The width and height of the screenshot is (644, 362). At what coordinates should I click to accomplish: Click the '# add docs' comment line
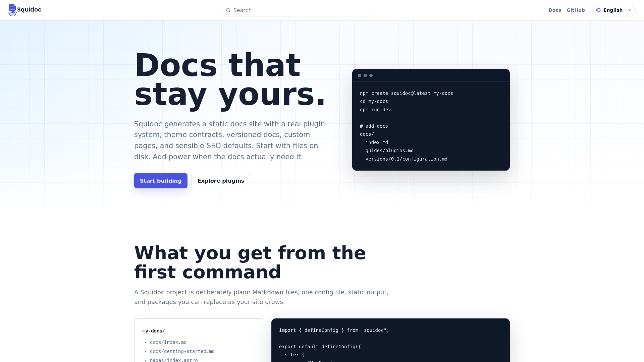[374, 126]
